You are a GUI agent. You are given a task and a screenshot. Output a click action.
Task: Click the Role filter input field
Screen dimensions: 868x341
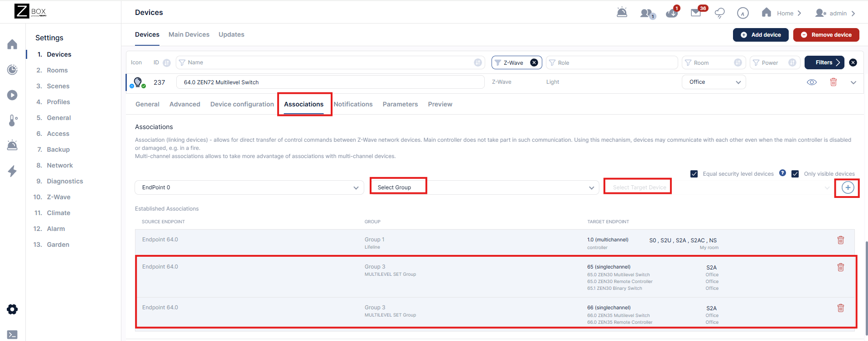[x=612, y=62]
